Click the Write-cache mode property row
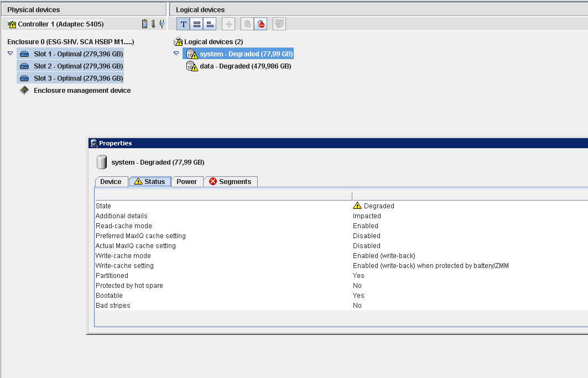588x378 pixels. (341, 255)
